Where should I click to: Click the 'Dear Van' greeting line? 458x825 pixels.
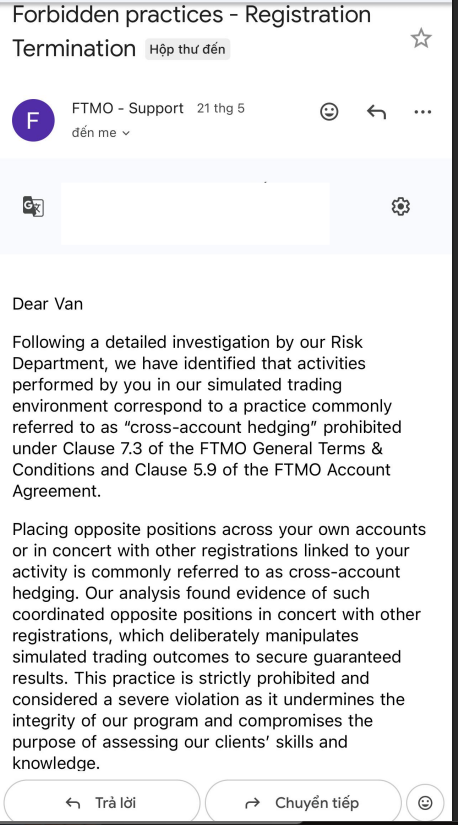pos(47,304)
